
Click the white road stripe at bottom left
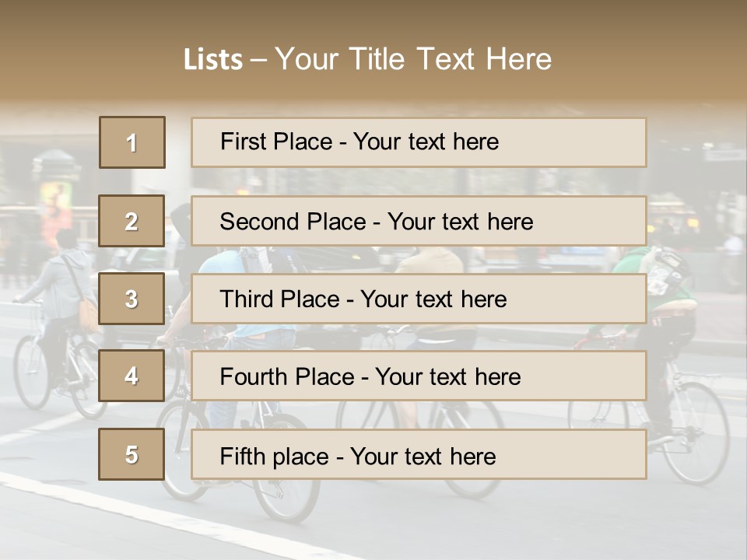tap(117, 506)
